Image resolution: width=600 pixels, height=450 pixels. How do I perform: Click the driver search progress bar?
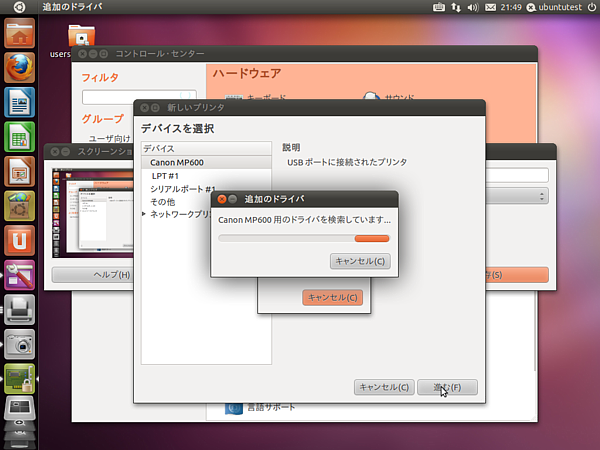304,238
